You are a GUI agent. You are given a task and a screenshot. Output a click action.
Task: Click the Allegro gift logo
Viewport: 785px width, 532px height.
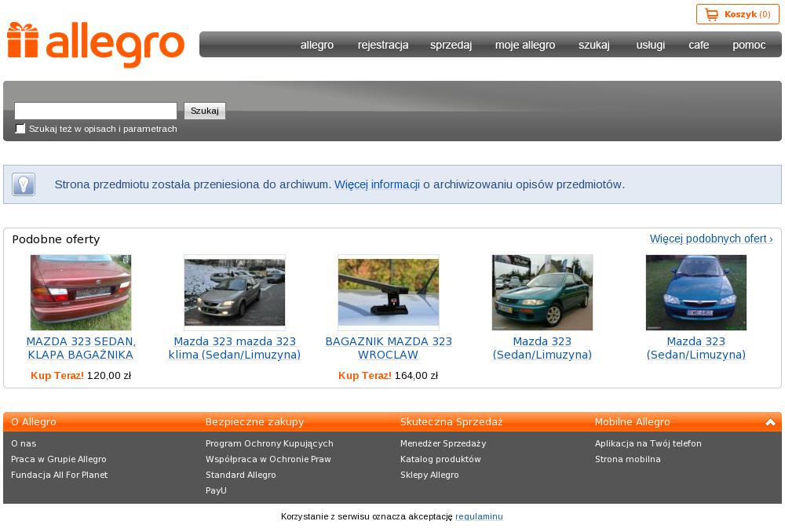[x=96, y=45]
